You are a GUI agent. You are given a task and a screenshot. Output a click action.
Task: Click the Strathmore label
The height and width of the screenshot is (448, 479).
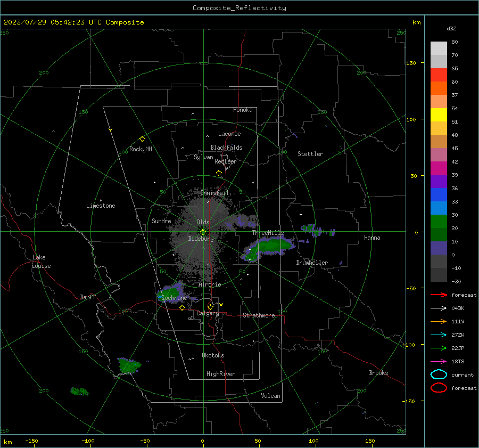pyautogui.click(x=259, y=315)
